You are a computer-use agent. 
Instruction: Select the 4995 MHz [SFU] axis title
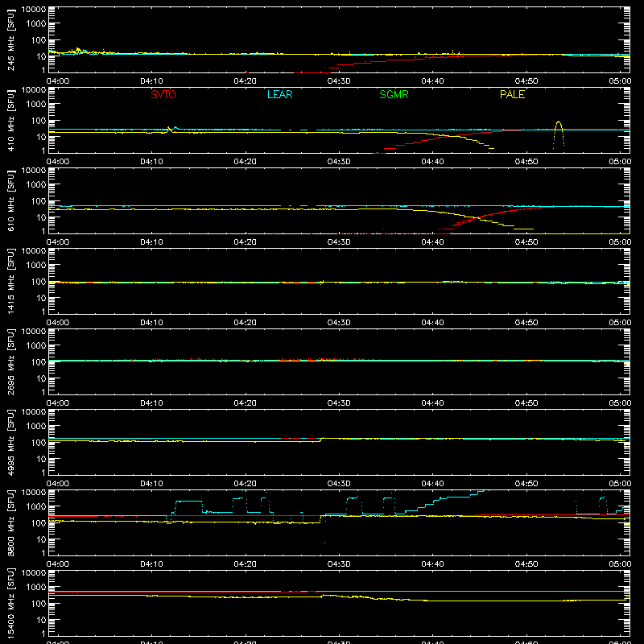(x=10, y=442)
